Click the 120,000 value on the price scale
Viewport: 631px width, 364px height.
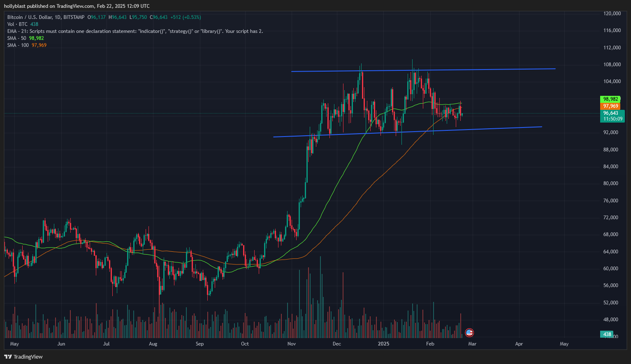[611, 13]
